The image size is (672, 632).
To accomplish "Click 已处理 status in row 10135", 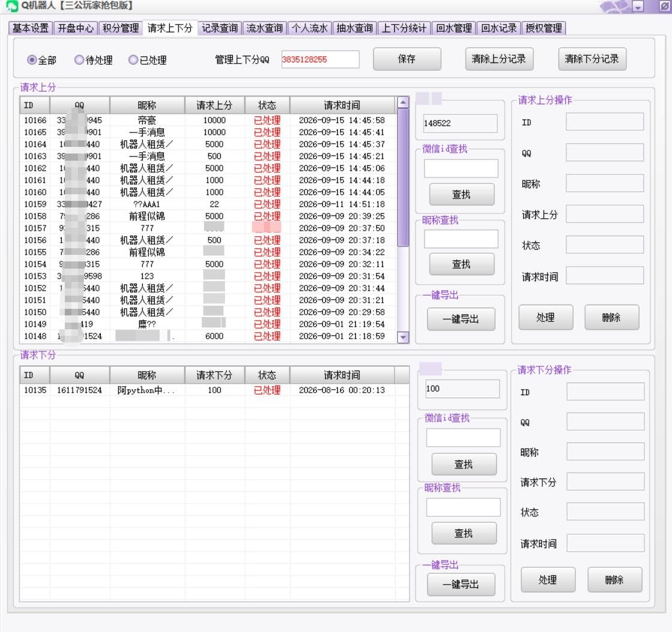I will 267,390.
